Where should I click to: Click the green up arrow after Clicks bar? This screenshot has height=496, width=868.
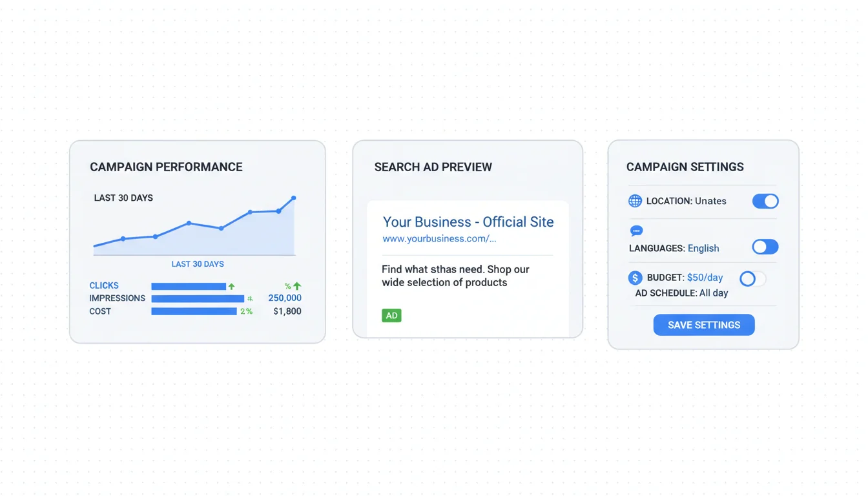click(x=231, y=286)
